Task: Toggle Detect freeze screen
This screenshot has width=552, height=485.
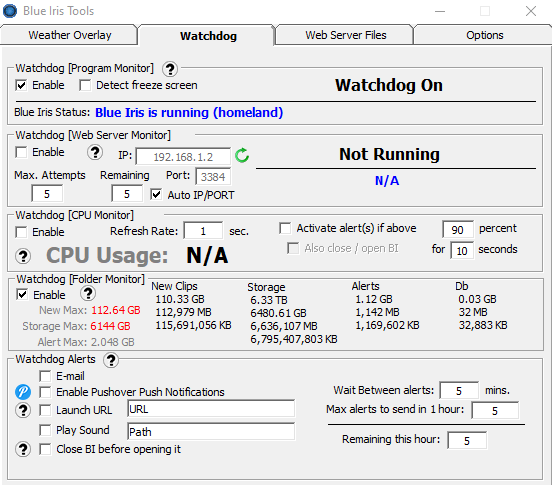Action: 85,85
